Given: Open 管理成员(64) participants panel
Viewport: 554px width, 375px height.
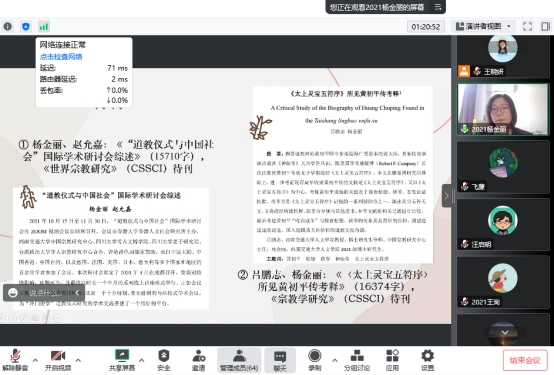Looking at the screenshot, I should [239, 361].
